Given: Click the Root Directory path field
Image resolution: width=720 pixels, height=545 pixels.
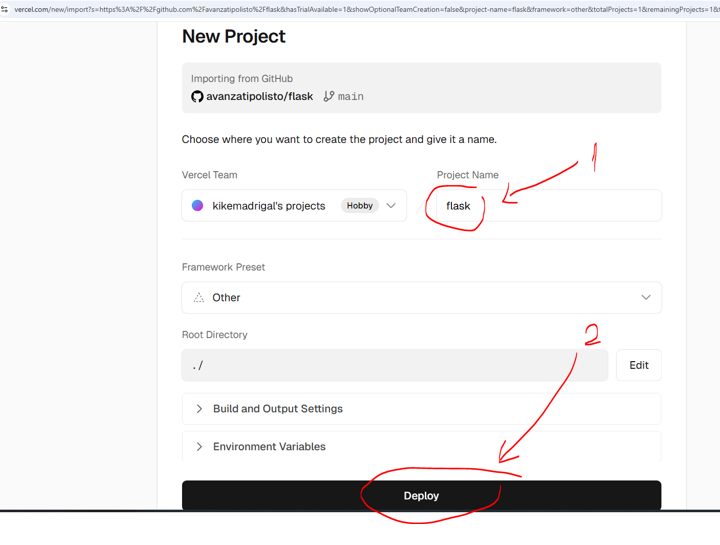Looking at the screenshot, I should tap(394, 366).
